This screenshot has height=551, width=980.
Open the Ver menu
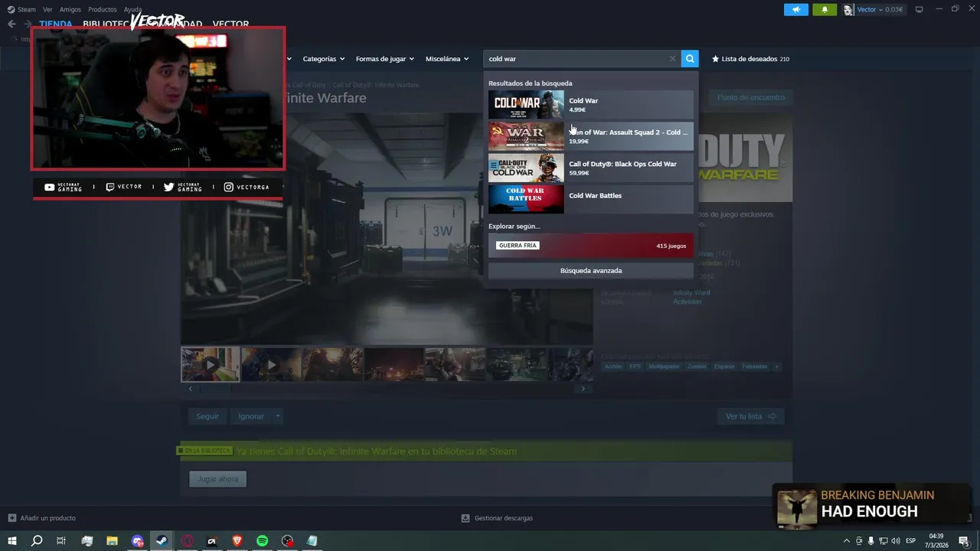tap(47, 9)
